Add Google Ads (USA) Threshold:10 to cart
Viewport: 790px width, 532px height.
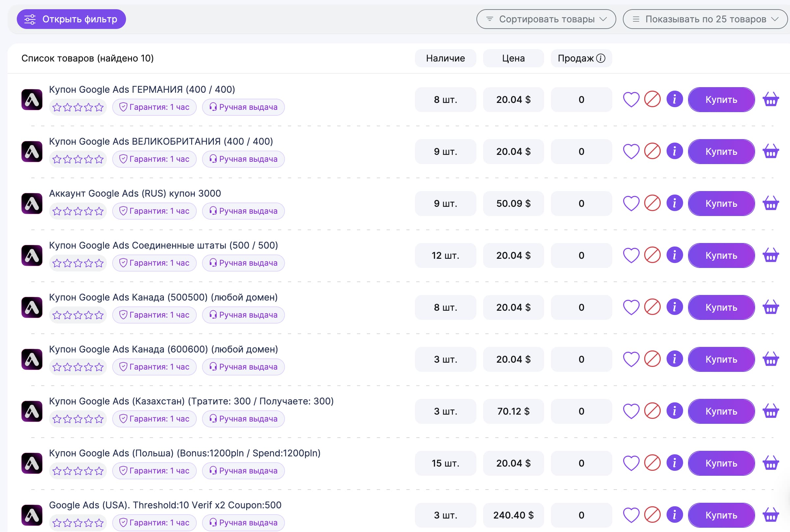pyautogui.click(x=771, y=515)
